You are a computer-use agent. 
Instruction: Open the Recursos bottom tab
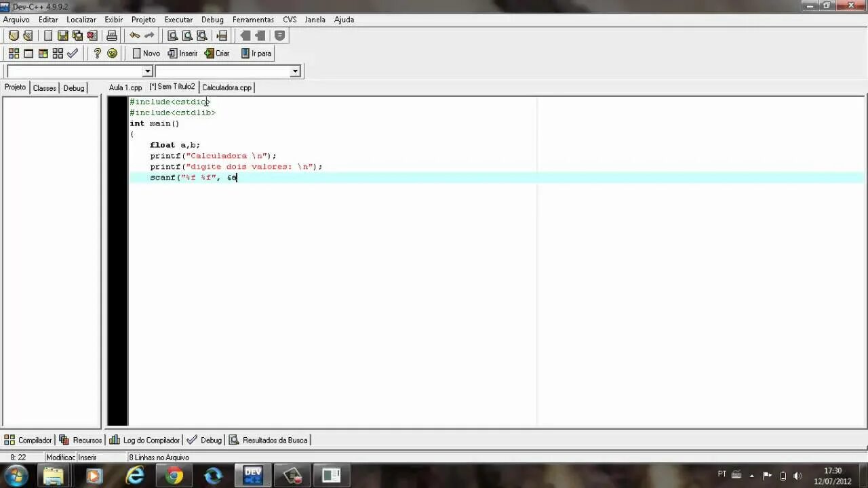(80, 440)
